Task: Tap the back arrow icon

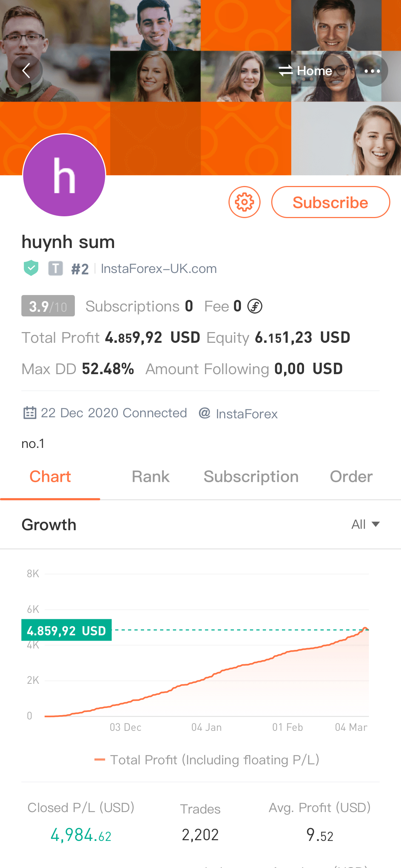Action: click(x=26, y=71)
